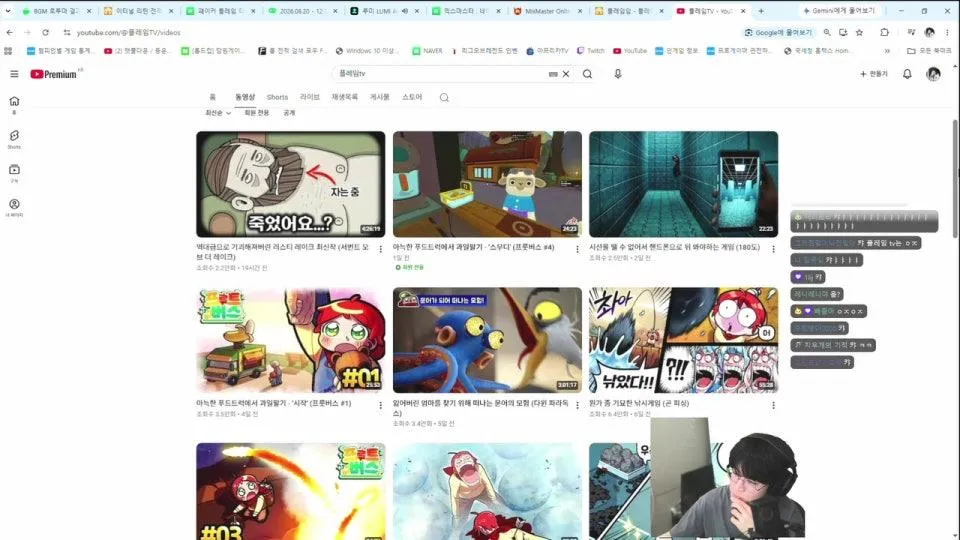The height and width of the screenshot is (540, 960).
Task: Open the Chrome extensions puzzle icon
Action: pos(885,32)
